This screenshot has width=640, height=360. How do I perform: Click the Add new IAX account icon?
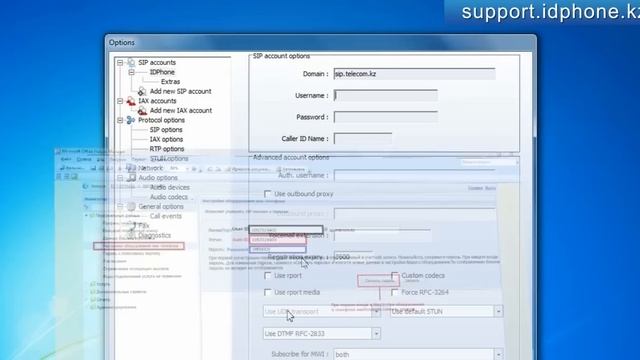tap(142, 110)
